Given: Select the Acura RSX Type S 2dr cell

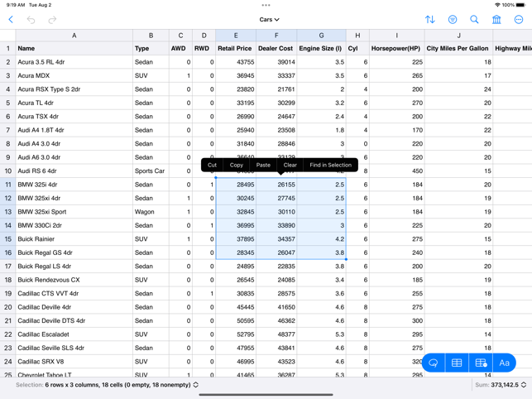Looking at the screenshot, I should pos(74,89).
